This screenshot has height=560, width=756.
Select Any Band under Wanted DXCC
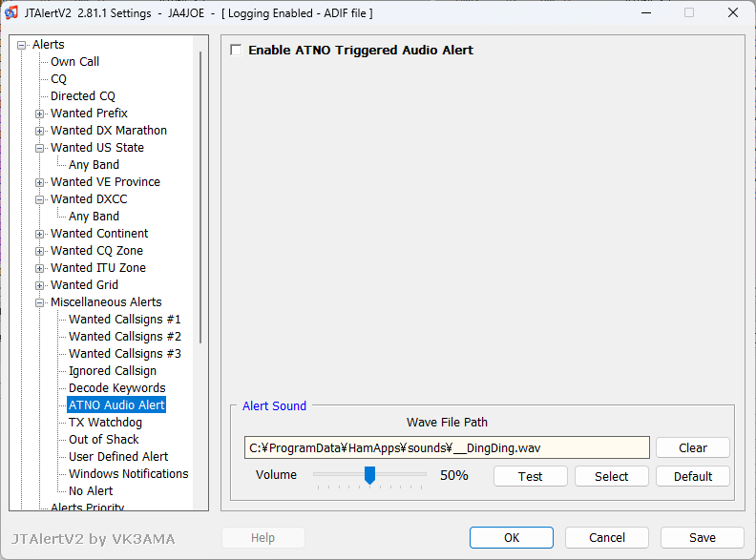94,217
